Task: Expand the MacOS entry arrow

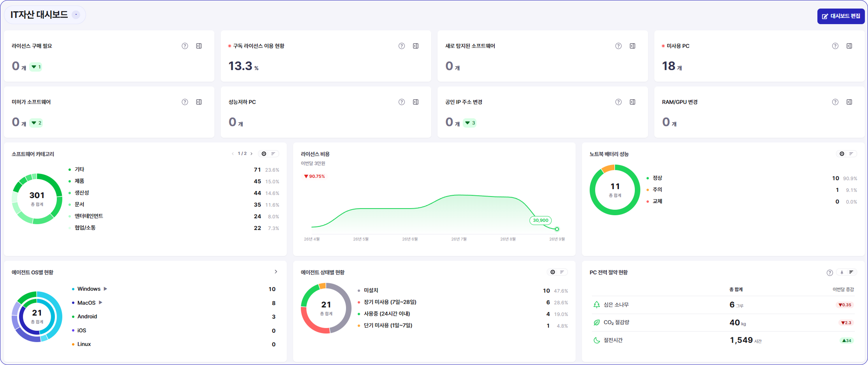Action: [x=100, y=302]
